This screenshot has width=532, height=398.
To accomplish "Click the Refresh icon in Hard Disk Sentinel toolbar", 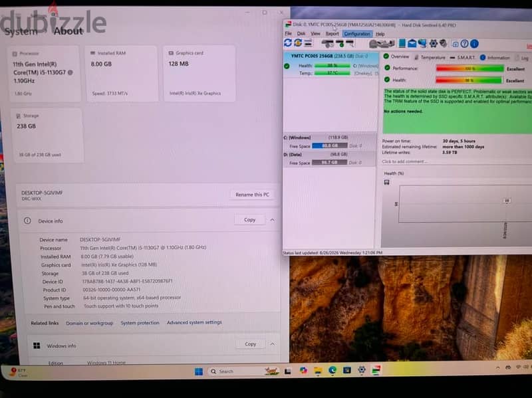I will tap(288, 43).
